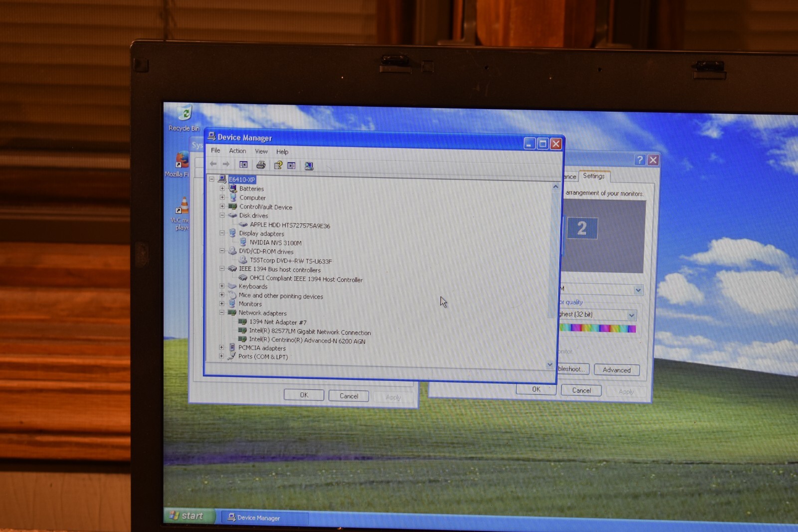The height and width of the screenshot is (532, 798).
Task: Select the E6410-XP computer root node
Action: tap(242, 179)
